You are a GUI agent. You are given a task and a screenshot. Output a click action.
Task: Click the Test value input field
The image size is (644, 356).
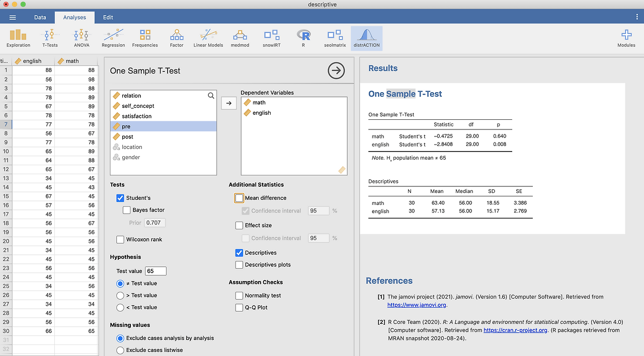pos(155,271)
